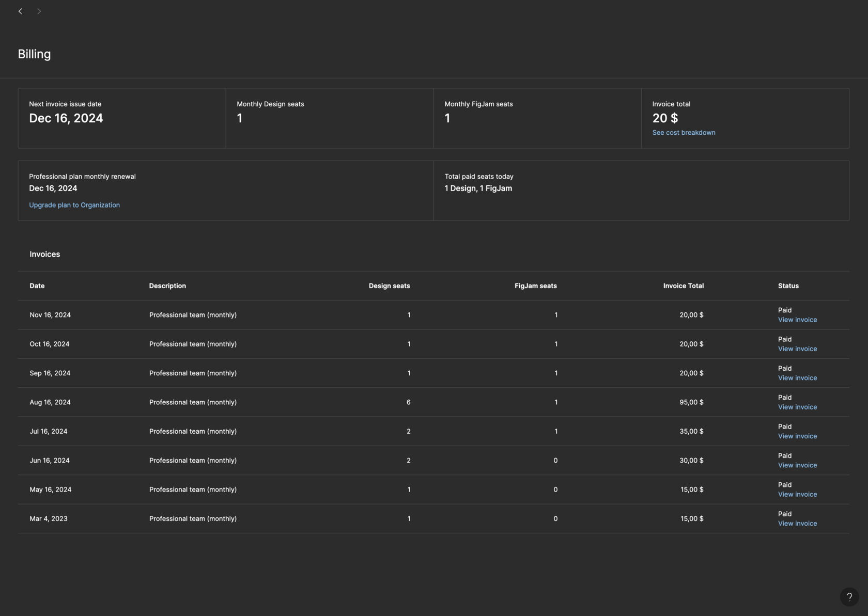The image size is (868, 616).
Task: View invoice for Mar 4, 2023
Action: tap(797, 524)
